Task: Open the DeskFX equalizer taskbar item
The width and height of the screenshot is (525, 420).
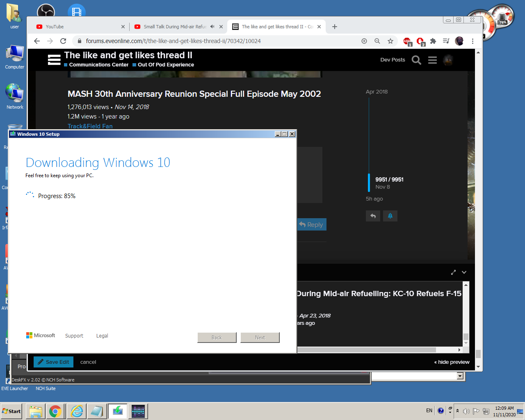Action: click(x=138, y=411)
